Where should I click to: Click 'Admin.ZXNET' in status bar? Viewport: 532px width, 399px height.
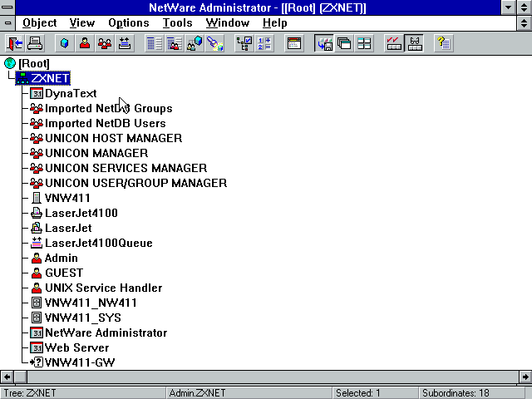[x=197, y=393]
